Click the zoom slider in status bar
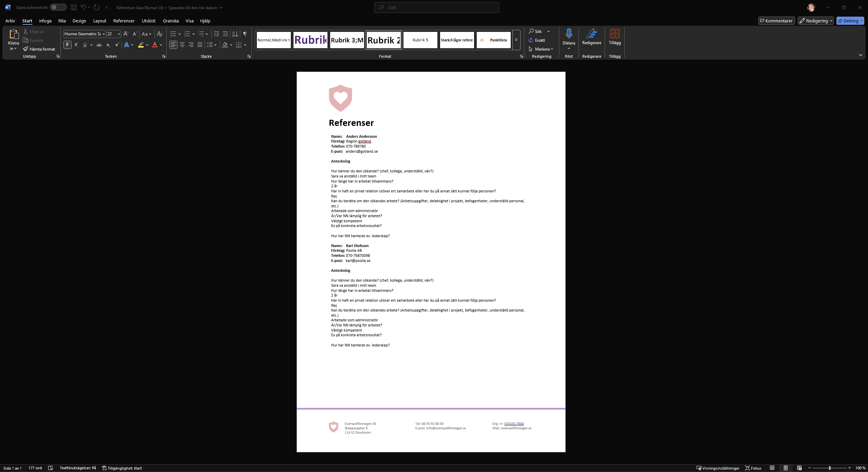This screenshot has height=472, width=868. click(x=829, y=468)
